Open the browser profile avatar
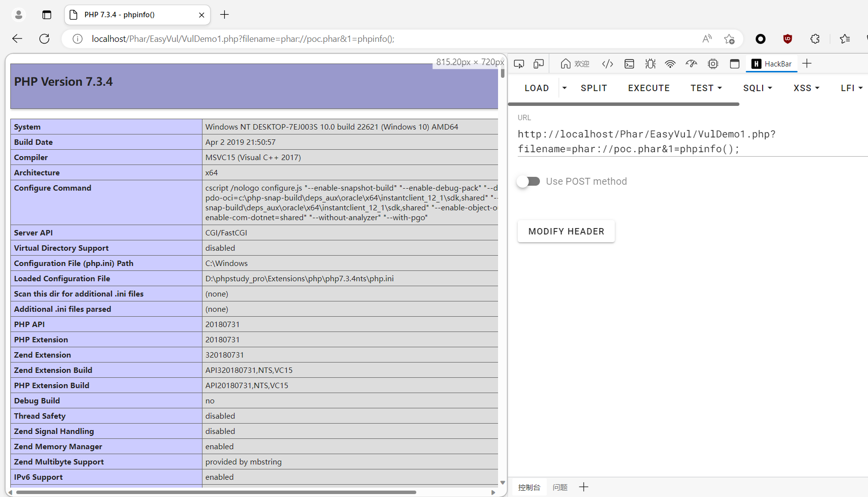 click(x=19, y=15)
